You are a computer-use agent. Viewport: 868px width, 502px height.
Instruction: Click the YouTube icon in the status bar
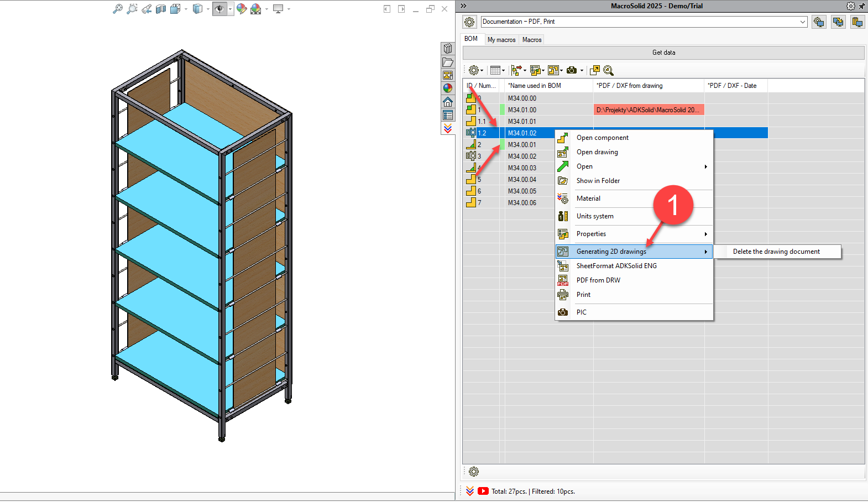coord(483,491)
